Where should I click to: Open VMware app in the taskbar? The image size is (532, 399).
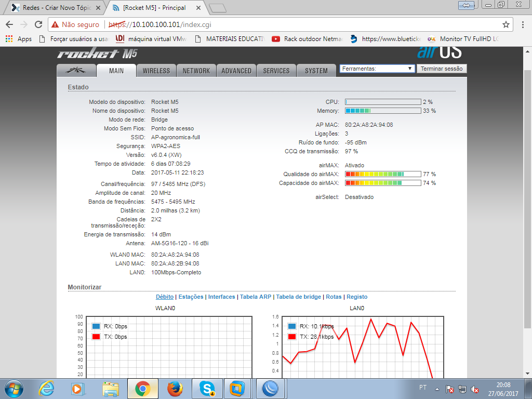237,389
